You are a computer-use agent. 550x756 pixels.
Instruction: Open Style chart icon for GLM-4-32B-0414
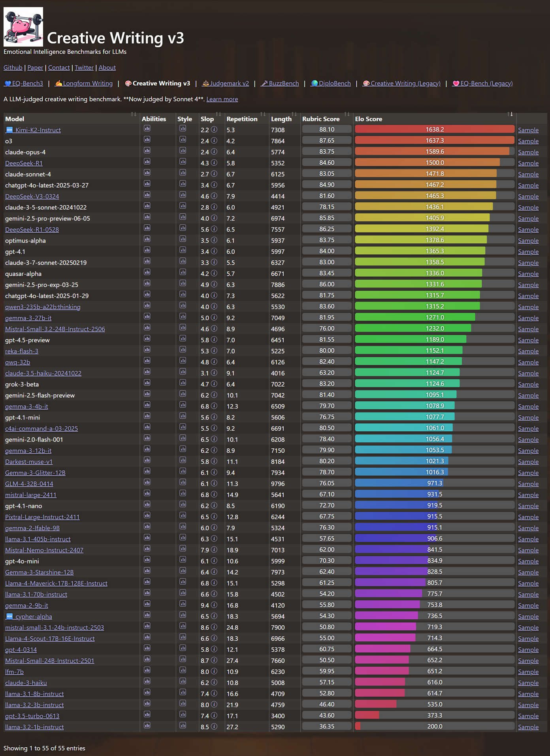pyautogui.click(x=183, y=482)
